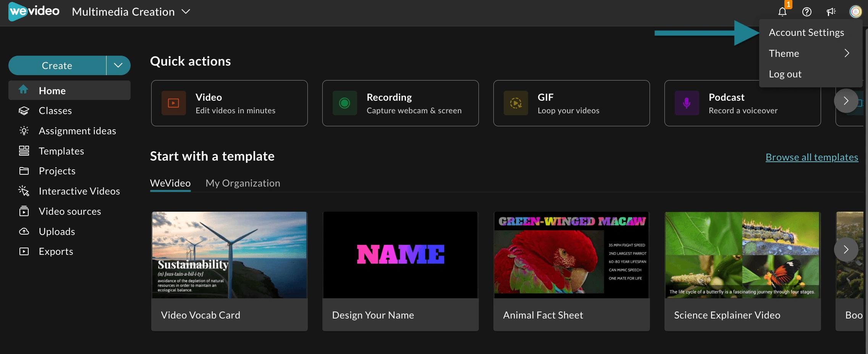Open Assignment ideas in the sidebar
The image size is (868, 354).
pos(70,131)
